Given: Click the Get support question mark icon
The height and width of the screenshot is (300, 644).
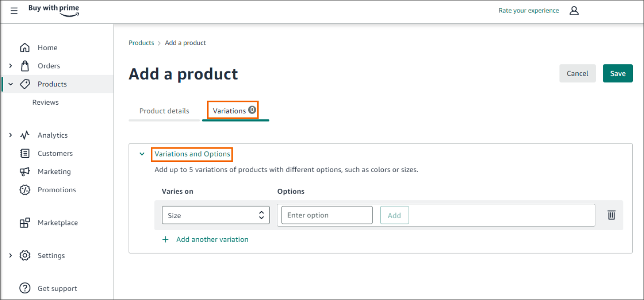Looking at the screenshot, I should coord(25,288).
